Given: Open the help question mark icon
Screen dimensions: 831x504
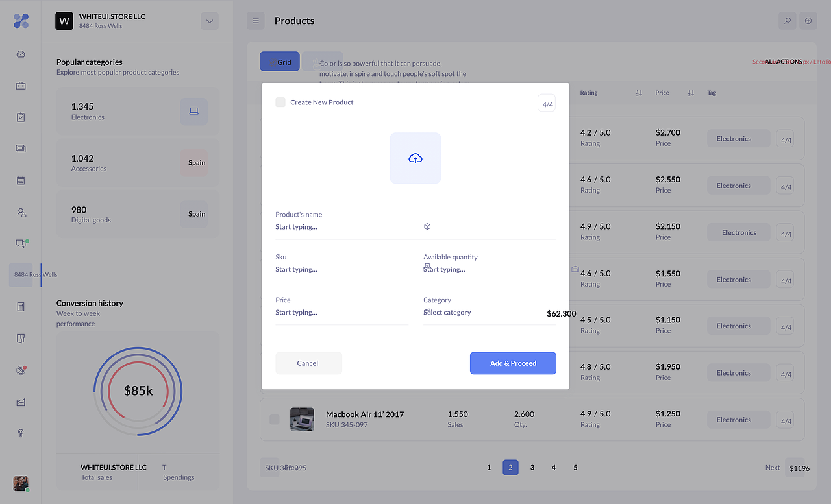Looking at the screenshot, I should (21, 433).
